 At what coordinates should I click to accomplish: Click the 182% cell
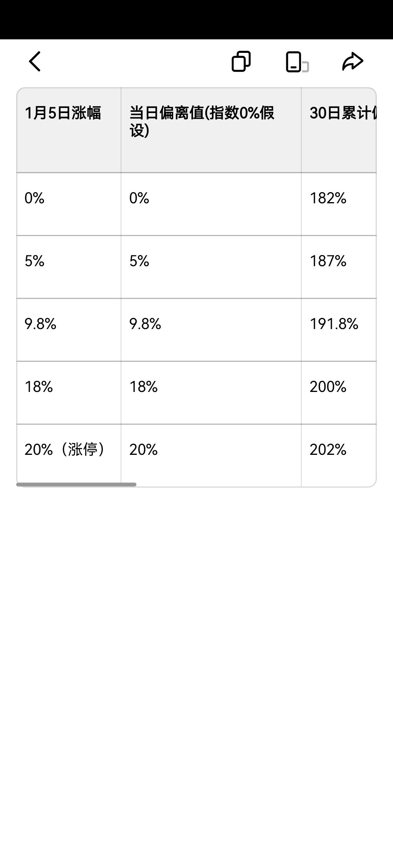328,198
